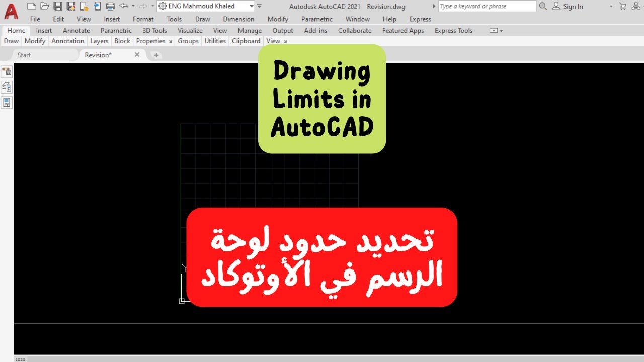Screen dimensions: 644x362
Task: Click the Autodesk App Store cart icon
Action: (x=622, y=6)
